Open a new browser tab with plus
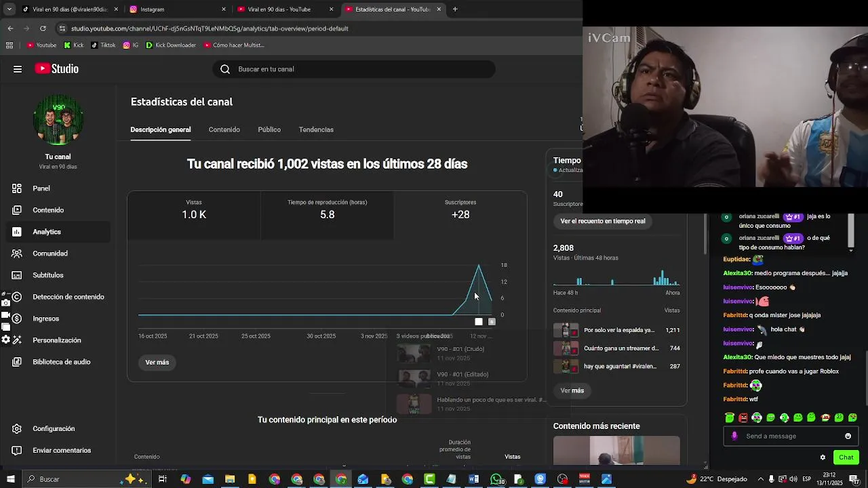 point(455,9)
